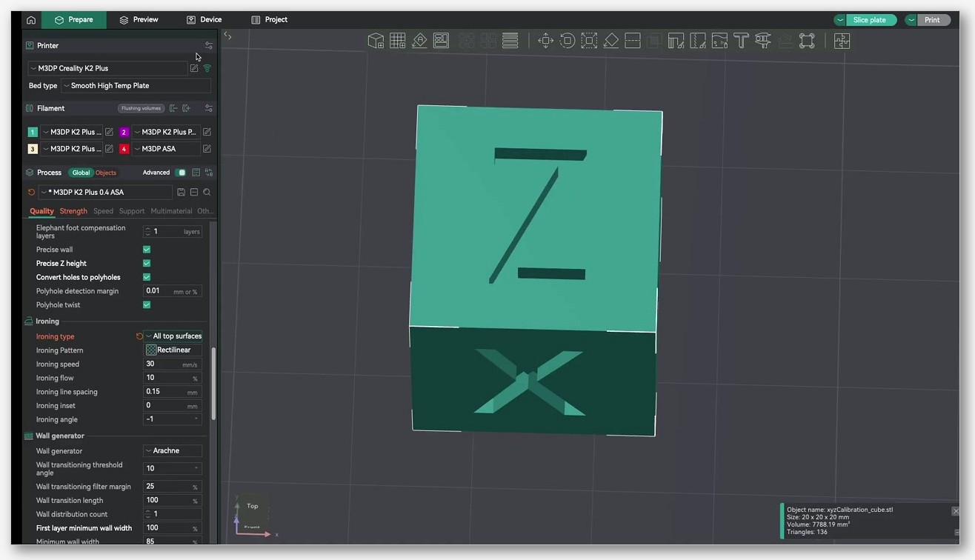
Task: Open the Strength settings tab
Action: [73, 211]
